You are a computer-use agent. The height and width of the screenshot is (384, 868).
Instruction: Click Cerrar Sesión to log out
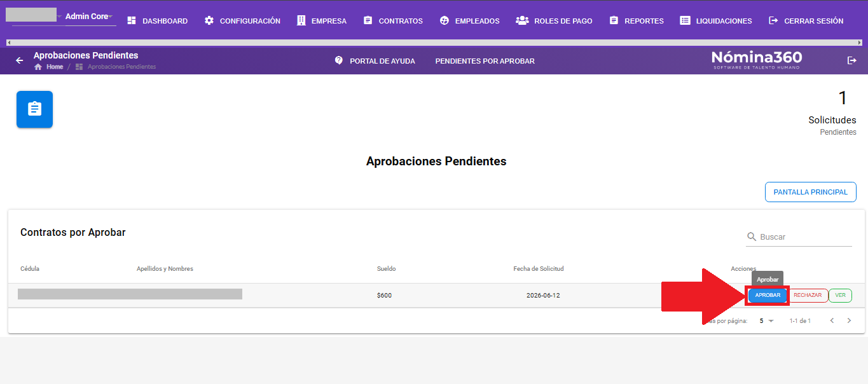(806, 21)
